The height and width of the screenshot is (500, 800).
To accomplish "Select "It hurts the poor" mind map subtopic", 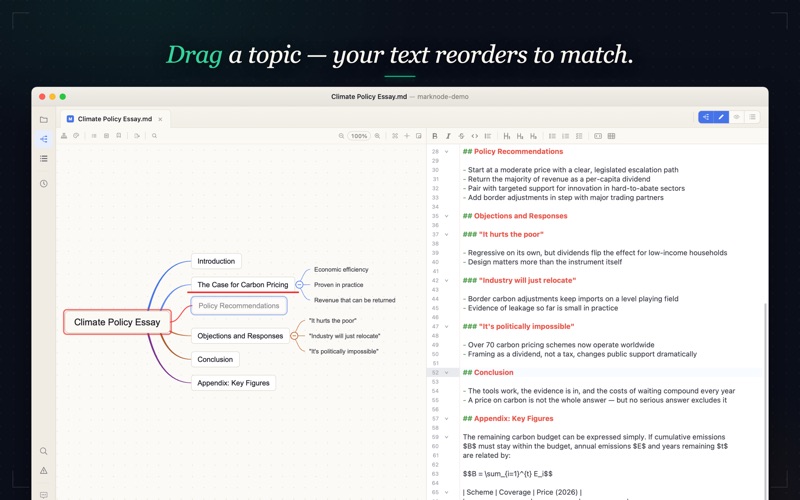I will pyautogui.click(x=333, y=320).
